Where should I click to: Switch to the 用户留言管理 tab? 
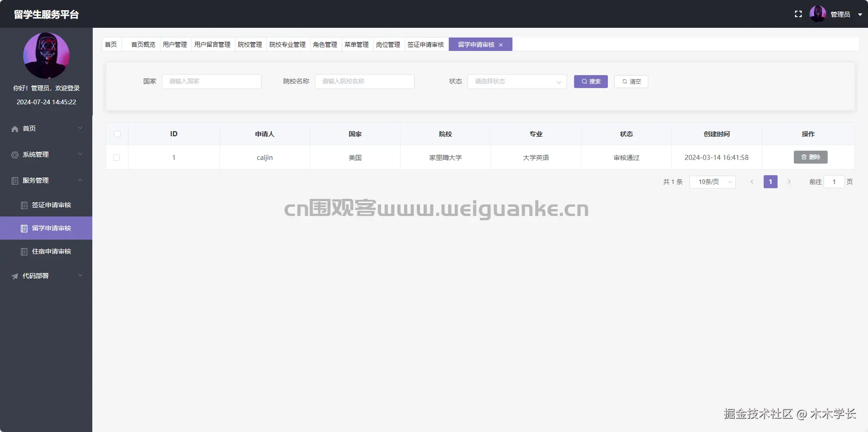point(212,44)
